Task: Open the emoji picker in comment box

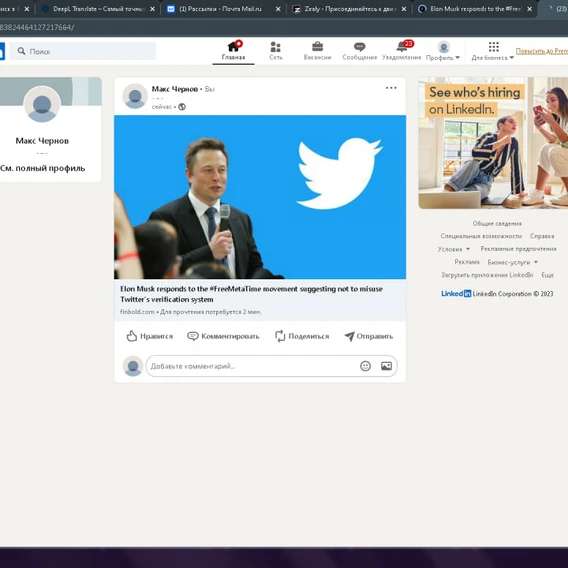Action: pyautogui.click(x=365, y=366)
